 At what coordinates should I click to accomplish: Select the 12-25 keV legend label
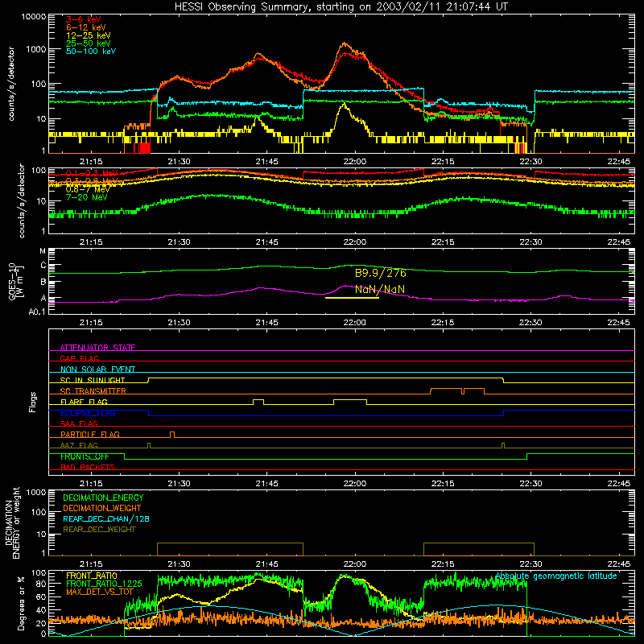(x=89, y=35)
